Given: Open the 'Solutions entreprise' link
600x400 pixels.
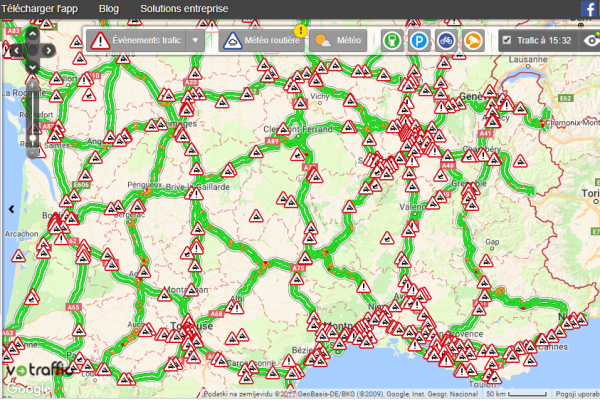Looking at the screenshot, I should (x=184, y=9).
